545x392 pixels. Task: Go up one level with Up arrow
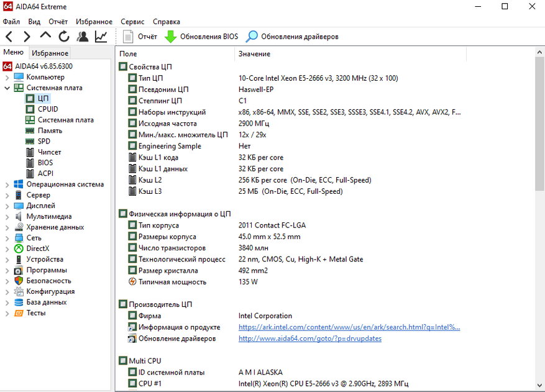[x=45, y=36]
